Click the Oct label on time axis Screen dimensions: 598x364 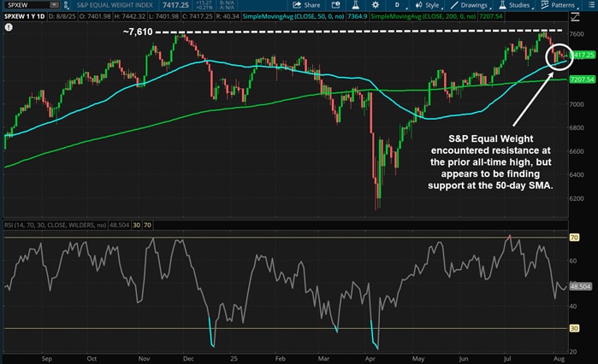(92, 359)
